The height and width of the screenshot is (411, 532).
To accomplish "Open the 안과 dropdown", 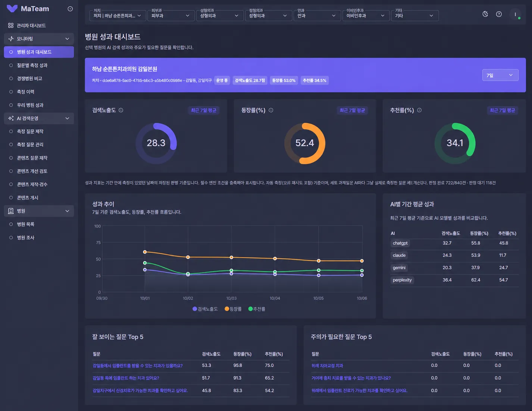I will [x=317, y=16].
